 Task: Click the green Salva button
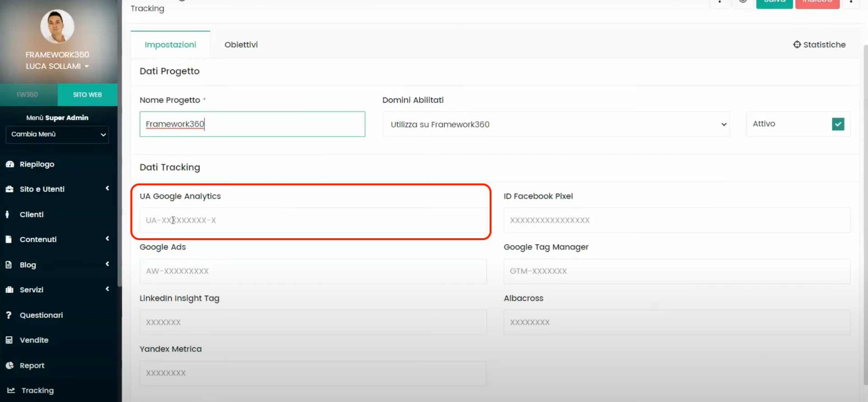click(774, 3)
